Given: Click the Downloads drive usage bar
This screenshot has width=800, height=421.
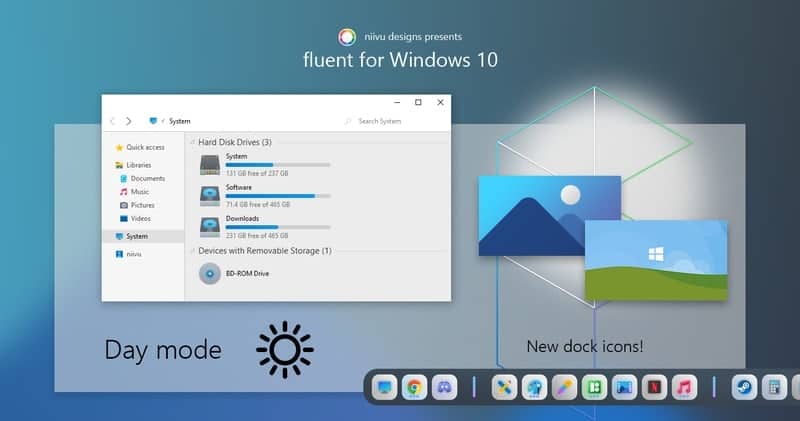Looking at the screenshot, I should click(278, 227).
